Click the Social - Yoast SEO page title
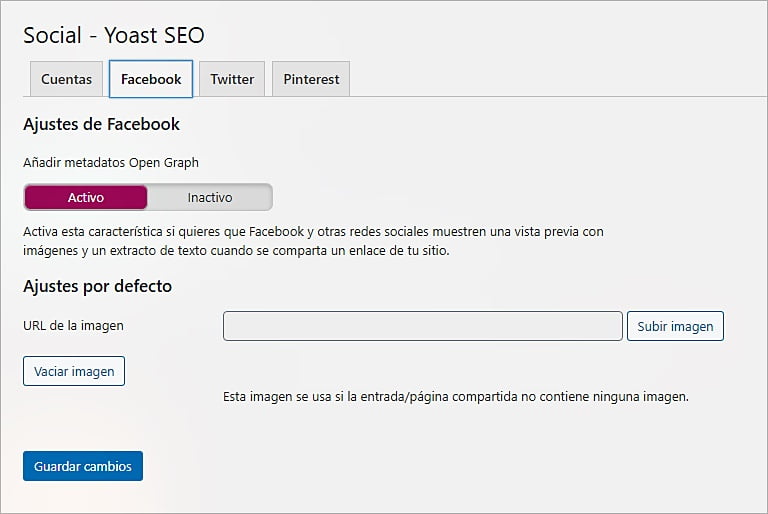 113,35
